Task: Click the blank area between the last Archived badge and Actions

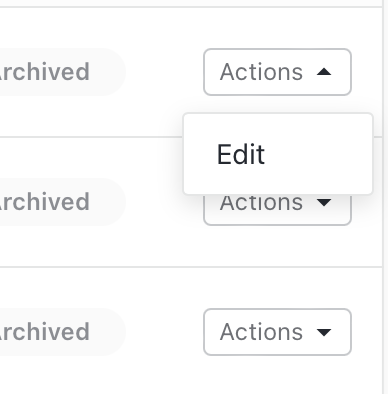Action: tap(165, 332)
